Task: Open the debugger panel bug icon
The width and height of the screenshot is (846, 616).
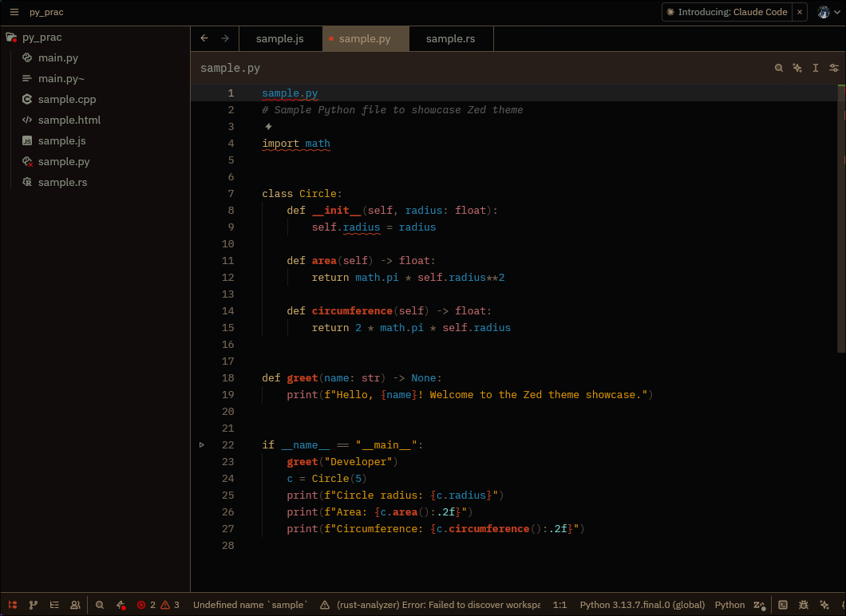Action: (x=804, y=605)
